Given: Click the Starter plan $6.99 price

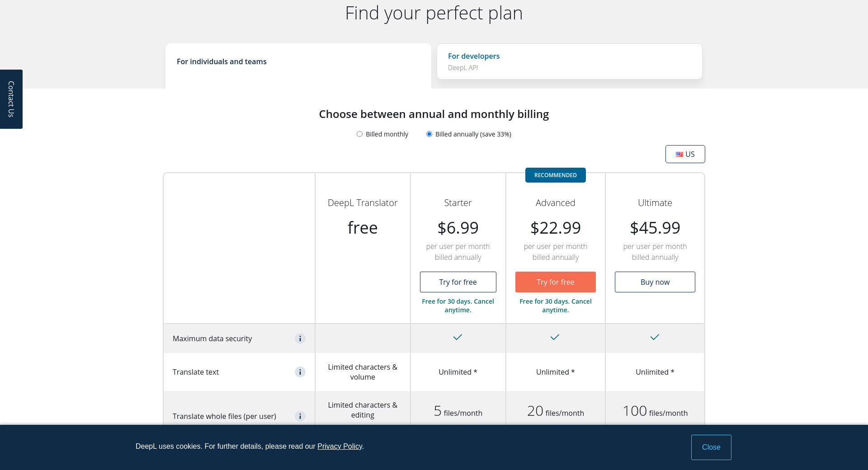Looking at the screenshot, I should click(x=458, y=228).
